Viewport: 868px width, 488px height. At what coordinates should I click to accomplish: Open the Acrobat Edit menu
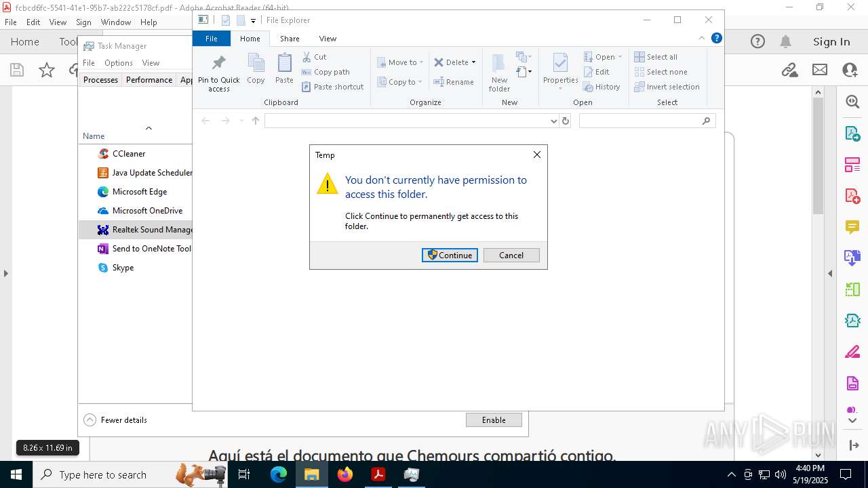pos(33,22)
